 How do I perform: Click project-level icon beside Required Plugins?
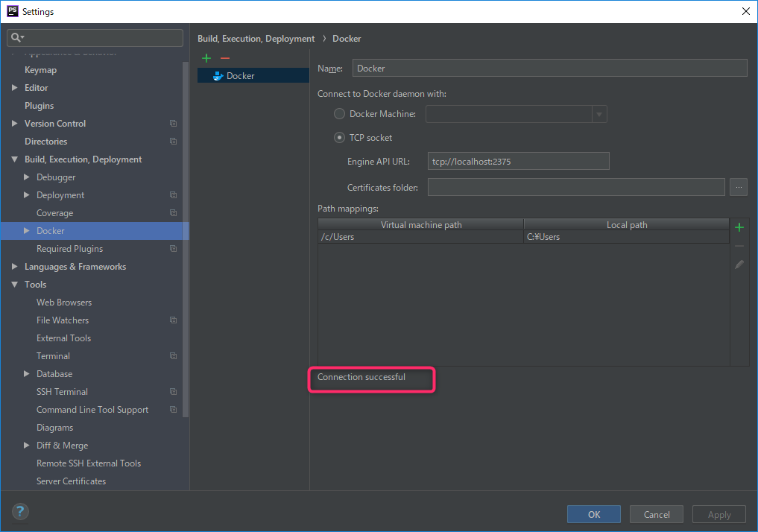(x=173, y=249)
